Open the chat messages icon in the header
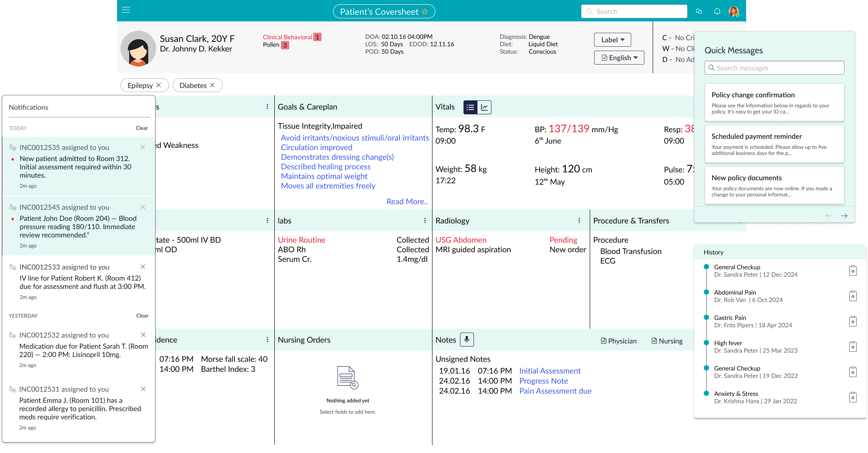This screenshot has height=453, width=868. point(699,11)
